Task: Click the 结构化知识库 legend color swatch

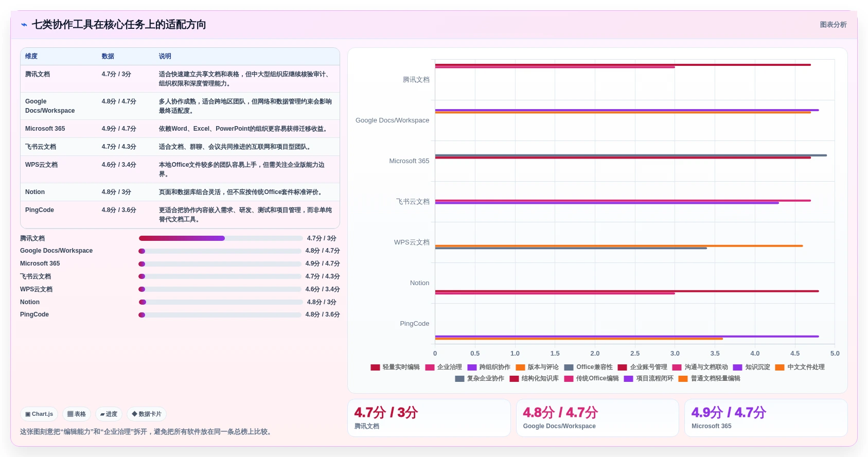Action: pos(514,379)
